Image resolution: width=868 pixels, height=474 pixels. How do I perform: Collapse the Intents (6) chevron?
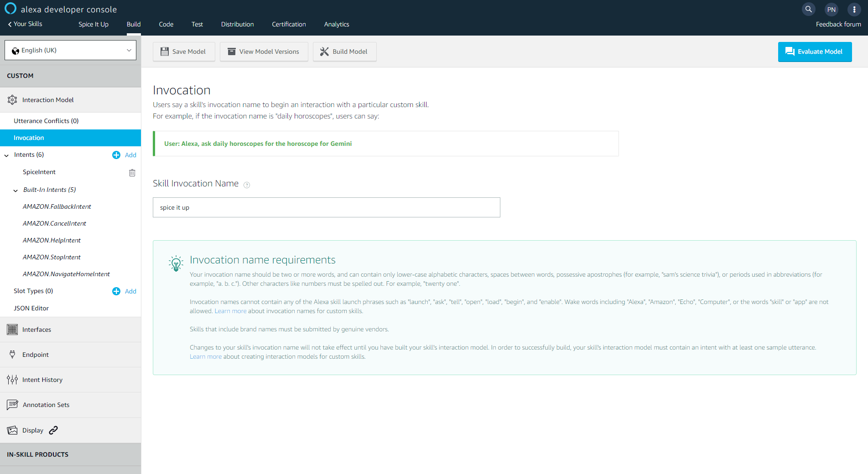[6, 155]
